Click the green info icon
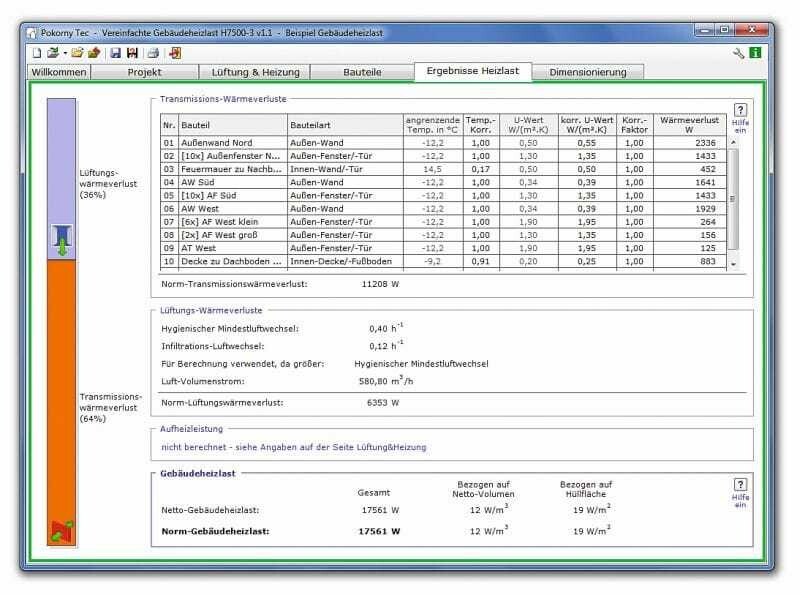The image size is (800, 595). click(x=755, y=53)
